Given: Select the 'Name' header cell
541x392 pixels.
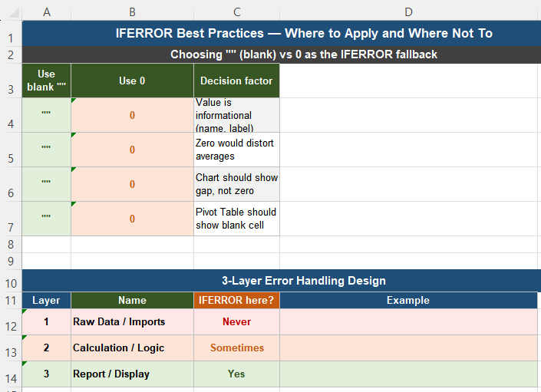Looking at the screenshot, I should [x=132, y=300].
